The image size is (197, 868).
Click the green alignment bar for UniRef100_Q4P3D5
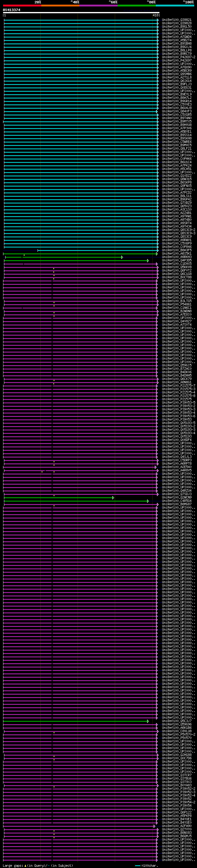pos(76,260)
